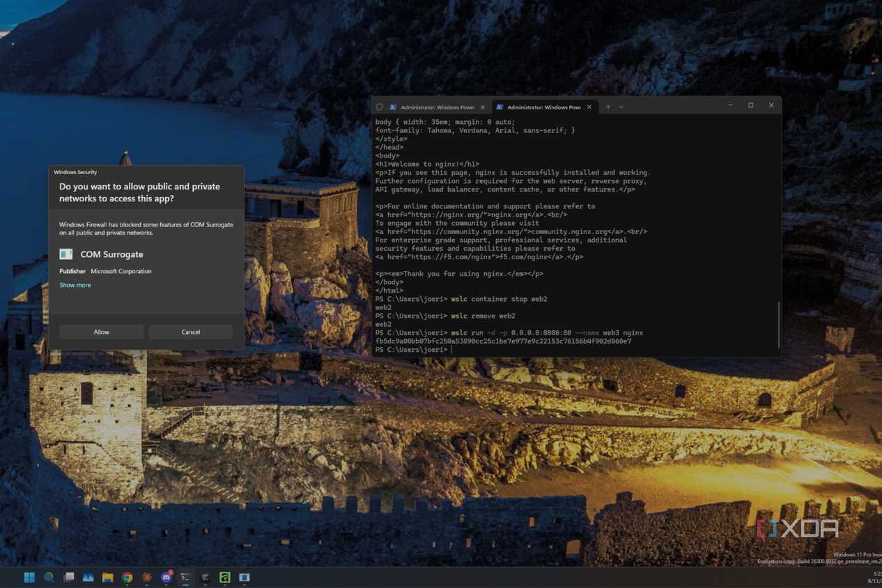Click the 'body { width: 35em' output line
Viewport: 882px width, 588px height.
445,122
